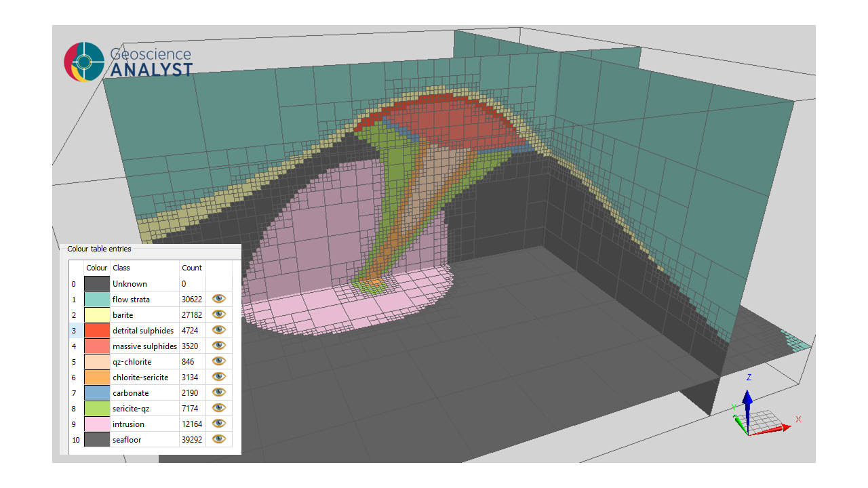
Task: Toggle visibility eye for sericite-qz
Action: (218, 408)
